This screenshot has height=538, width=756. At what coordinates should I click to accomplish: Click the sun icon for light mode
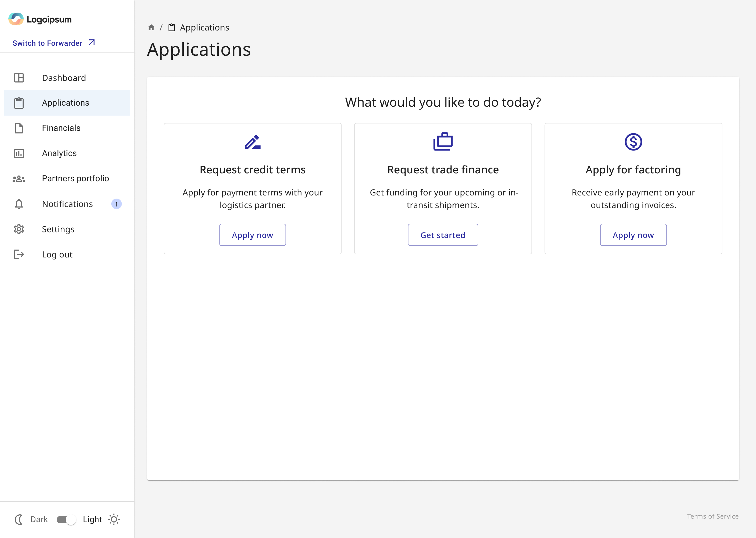[x=114, y=519]
